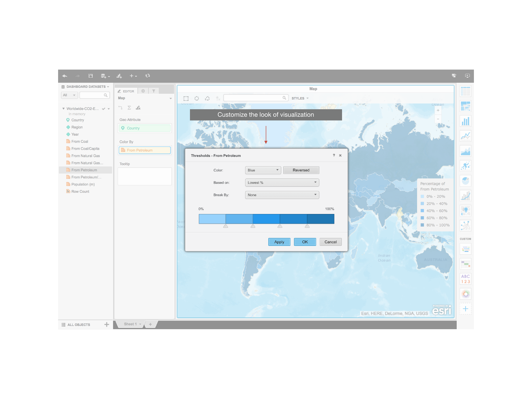
Task: Insert a new visualization with the chart-plus icon
Action: pyautogui.click(x=119, y=76)
